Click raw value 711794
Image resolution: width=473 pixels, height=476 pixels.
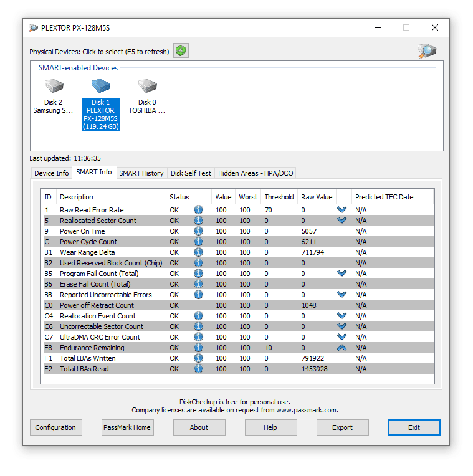pyautogui.click(x=313, y=252)
